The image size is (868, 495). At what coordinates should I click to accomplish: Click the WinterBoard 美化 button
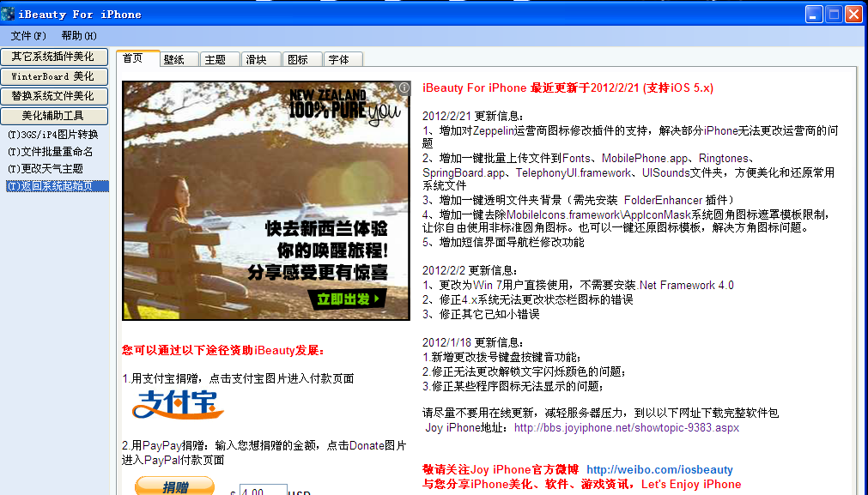point(54,76)
